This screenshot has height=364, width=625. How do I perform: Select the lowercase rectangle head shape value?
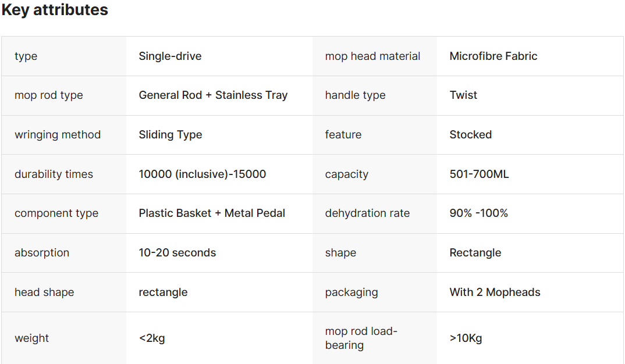(163, 292)
